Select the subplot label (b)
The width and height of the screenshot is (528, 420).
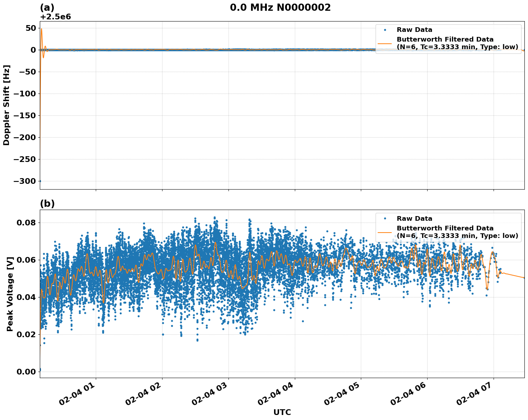point(47,204)
